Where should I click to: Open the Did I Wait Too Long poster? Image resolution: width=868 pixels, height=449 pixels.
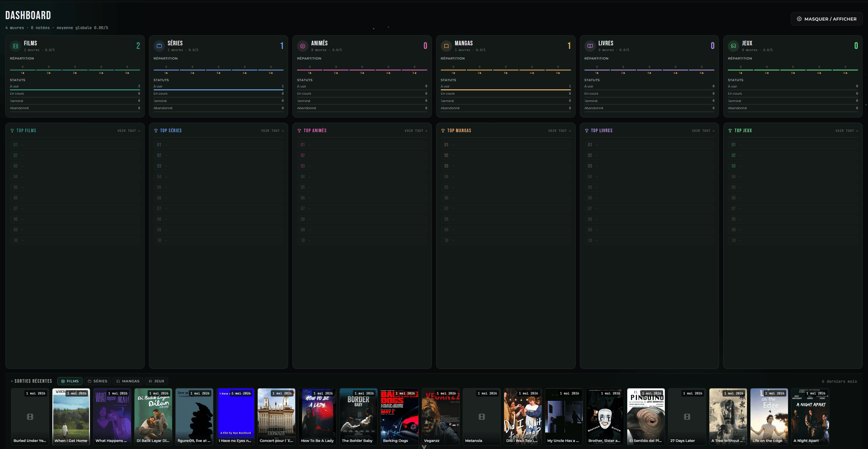[x=523, y=417]
